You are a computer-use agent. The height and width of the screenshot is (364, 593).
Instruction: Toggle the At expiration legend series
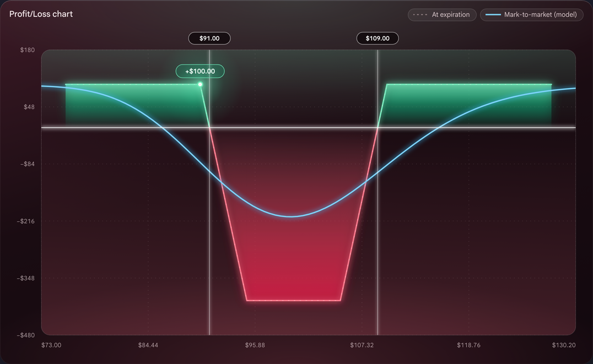coord(442,15)
